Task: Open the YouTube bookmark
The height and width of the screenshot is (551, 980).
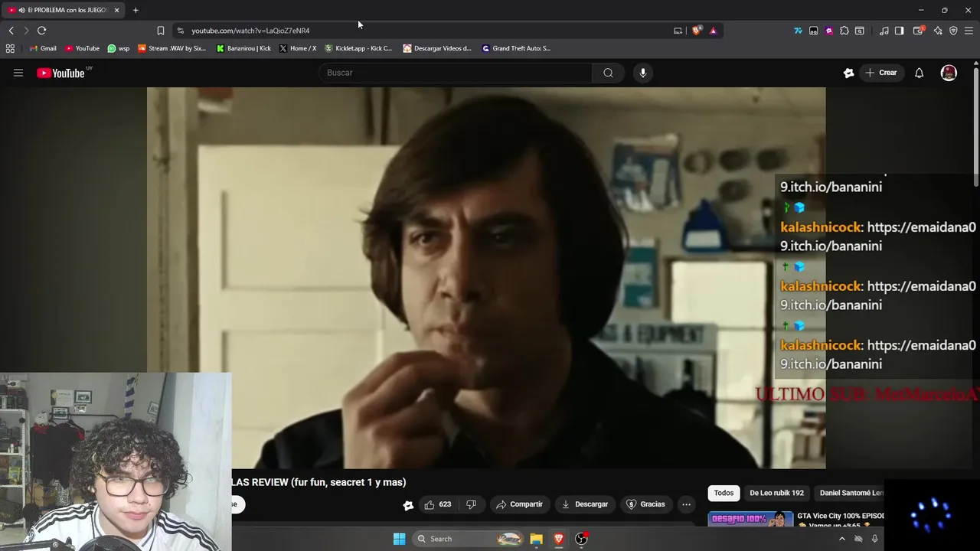Action: tap(83, 48)
